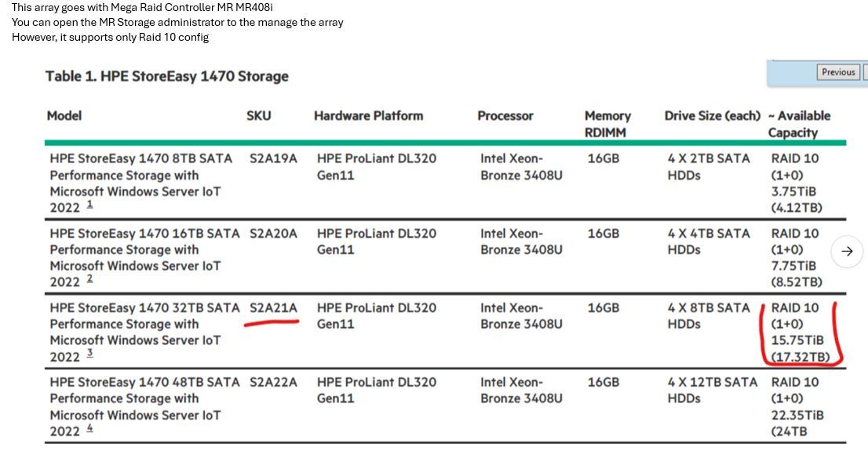Click the Previous button

pos(838,72)
